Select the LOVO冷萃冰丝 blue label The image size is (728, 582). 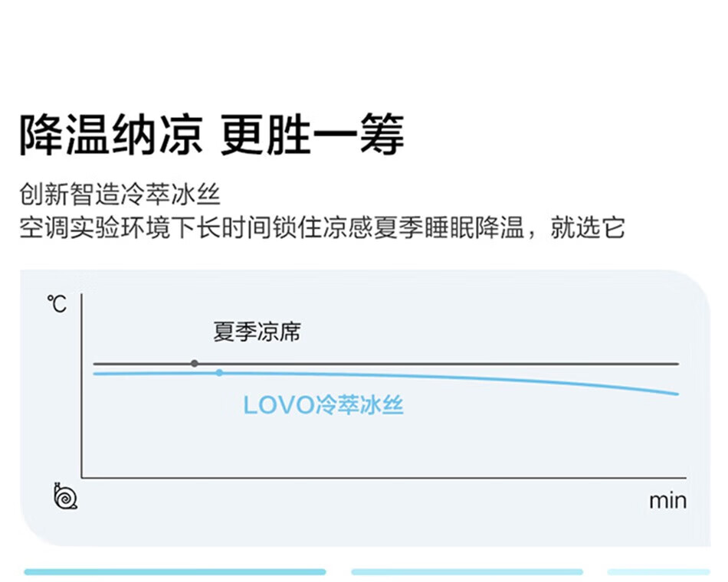(323, 404)
